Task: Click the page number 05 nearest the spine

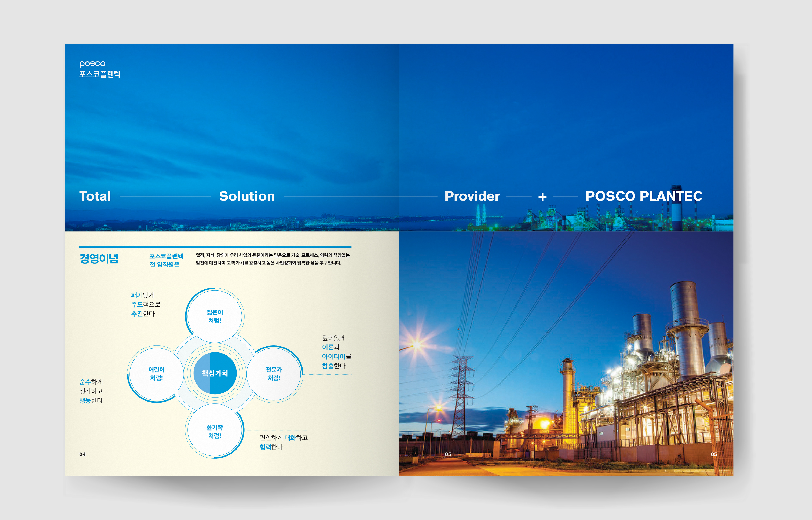Action: [448, 454]
